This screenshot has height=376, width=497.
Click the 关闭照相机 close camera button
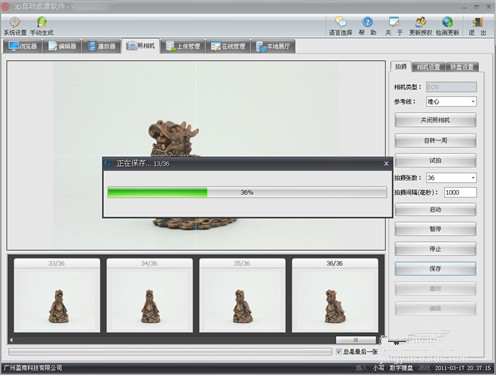(x=435, y=120)
